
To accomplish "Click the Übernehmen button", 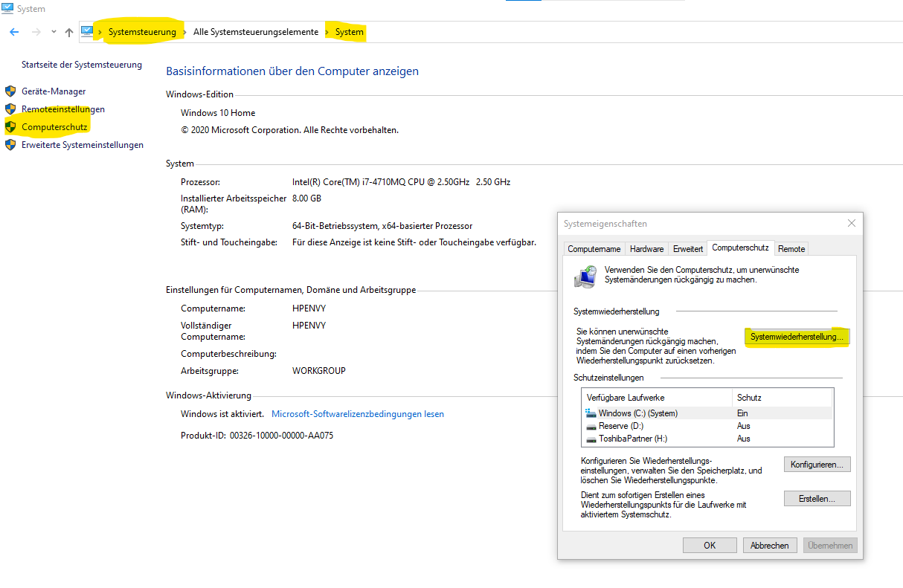I will pos(830,546).
